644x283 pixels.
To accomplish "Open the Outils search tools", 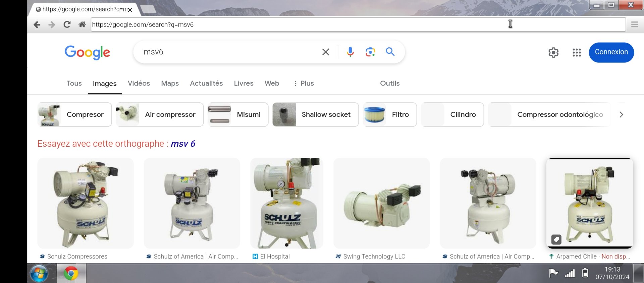I will click(x=390, y=83).
